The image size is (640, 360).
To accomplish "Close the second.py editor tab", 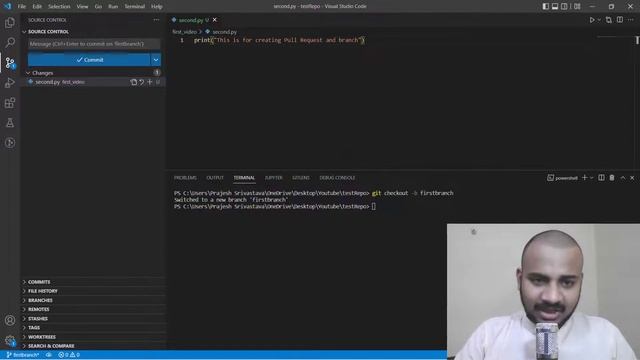I will pos(215,20).
